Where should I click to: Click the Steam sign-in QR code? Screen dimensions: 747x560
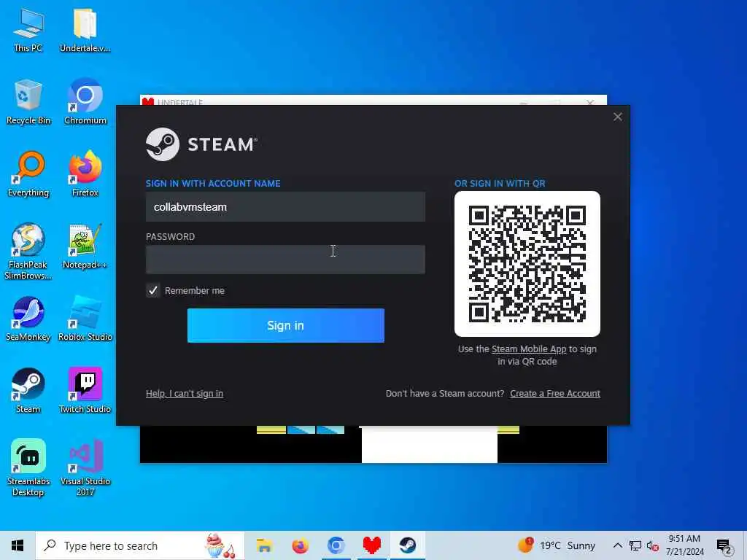527,264
